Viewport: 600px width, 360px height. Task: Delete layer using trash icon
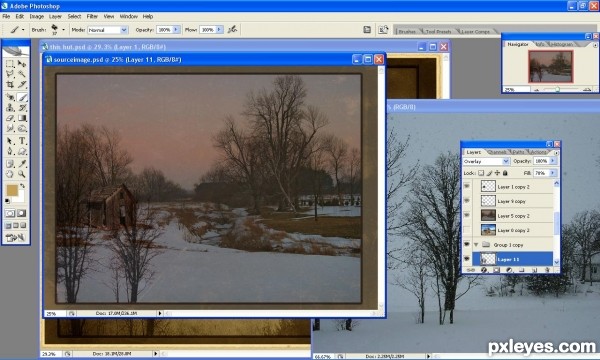coord(547,270)
